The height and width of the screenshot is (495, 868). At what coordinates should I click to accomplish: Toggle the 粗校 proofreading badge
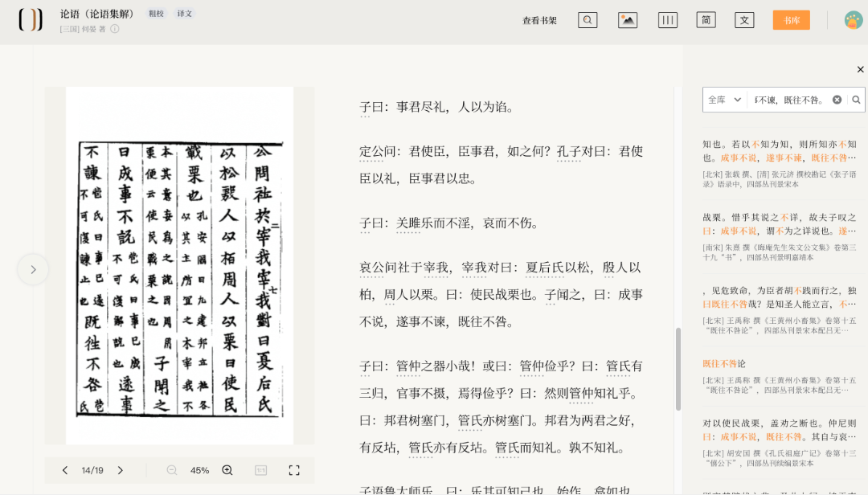click(156, 14)
